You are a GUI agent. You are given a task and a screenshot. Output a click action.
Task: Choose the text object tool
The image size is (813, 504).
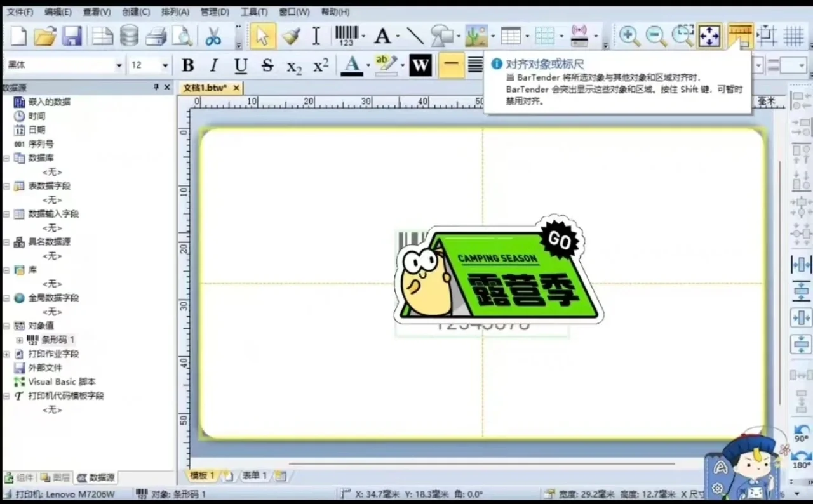382,36
